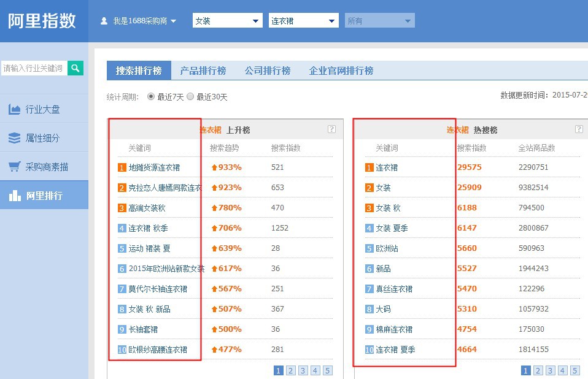Screen dimensions: 588x379
Task: Switch to the 公司排行榜 tab
Action: tap(268, 71)
